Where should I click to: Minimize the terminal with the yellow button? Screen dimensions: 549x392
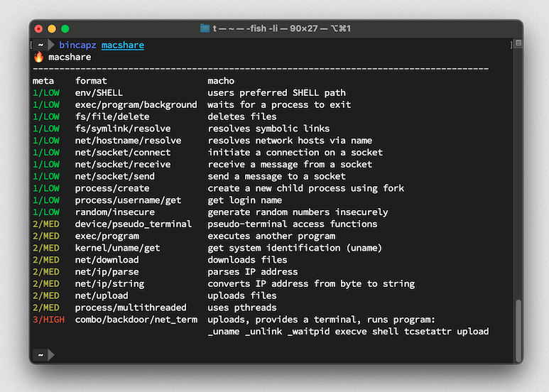pos(52,28)
